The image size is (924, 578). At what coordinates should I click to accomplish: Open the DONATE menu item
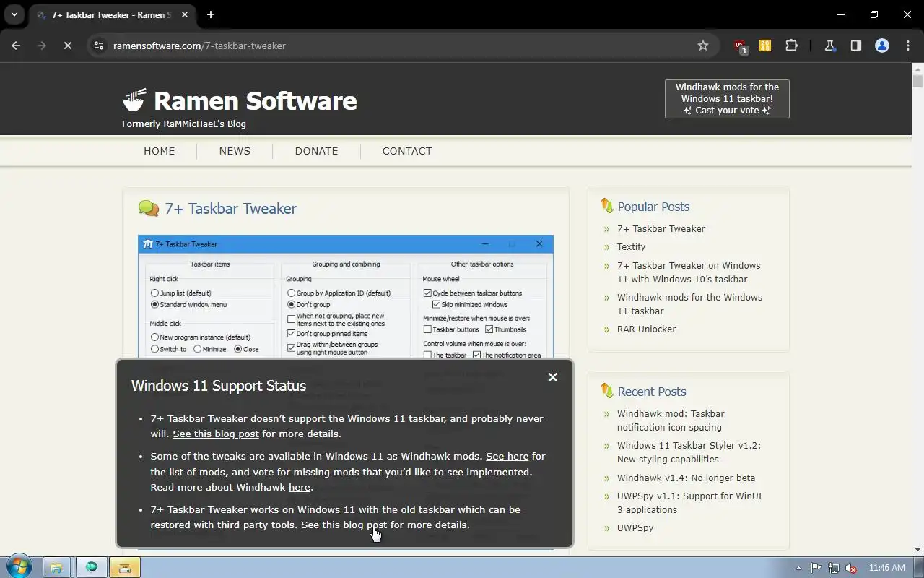coord(316,151)
